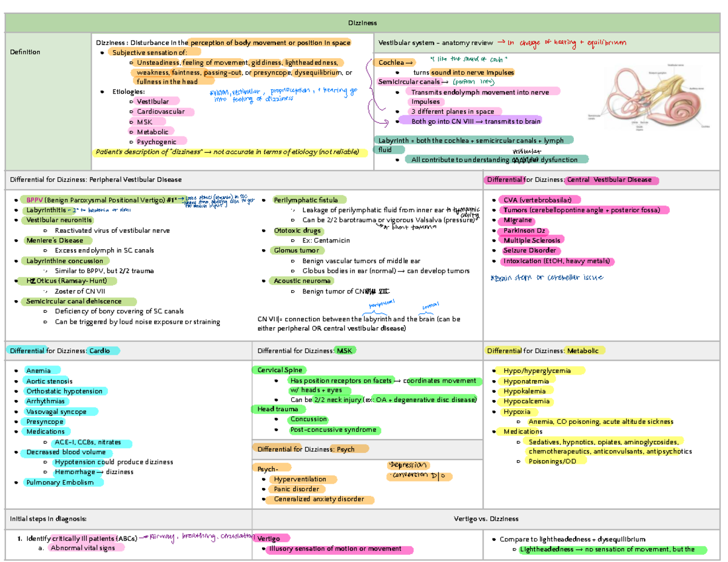Click the 'Cardiovascular' etiology item
The width and height of the screenshot is (728, 562).
161,112
